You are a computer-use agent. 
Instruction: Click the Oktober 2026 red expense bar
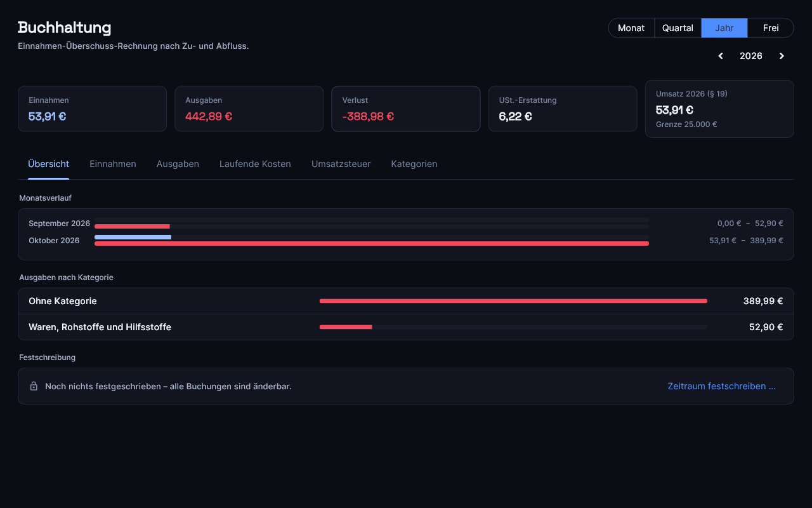tap(372, 244)
